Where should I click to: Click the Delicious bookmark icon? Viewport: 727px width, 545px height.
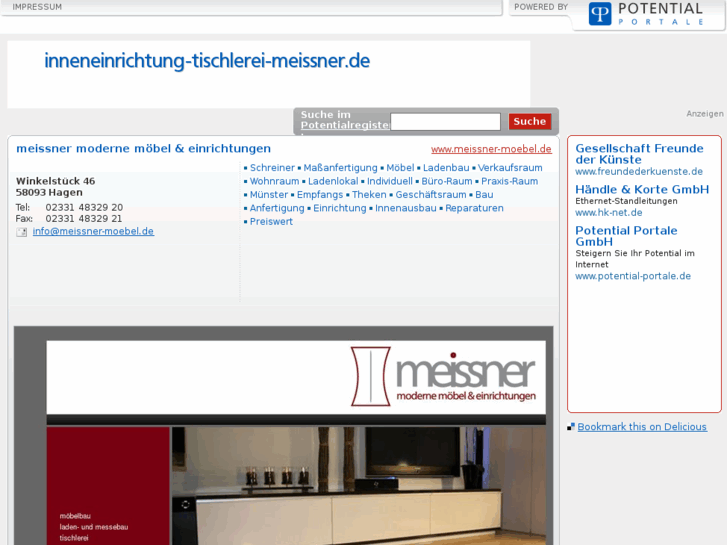(x=571, y=427)
